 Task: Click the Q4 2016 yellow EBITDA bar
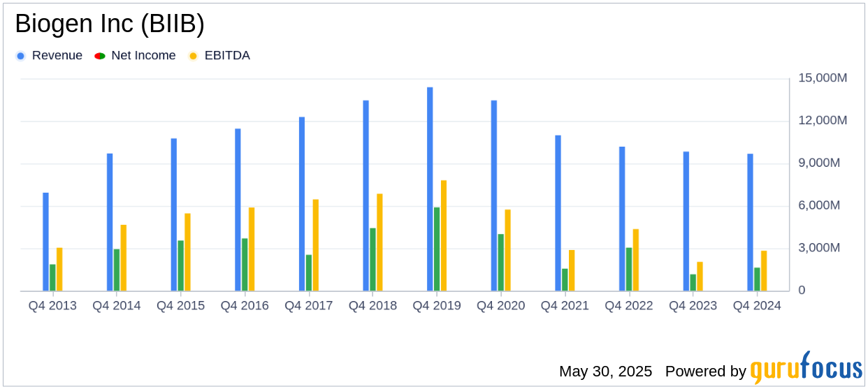coord(252,249)
